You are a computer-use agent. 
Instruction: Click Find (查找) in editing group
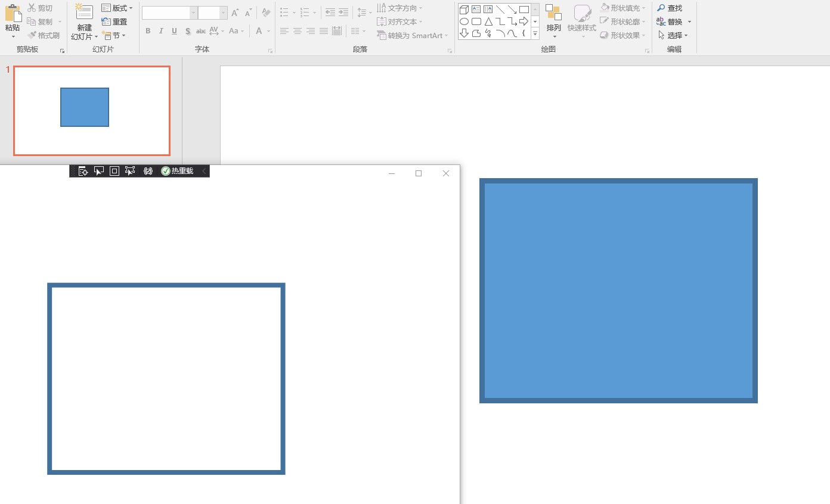pyautogui.click(x=670, y=8)
